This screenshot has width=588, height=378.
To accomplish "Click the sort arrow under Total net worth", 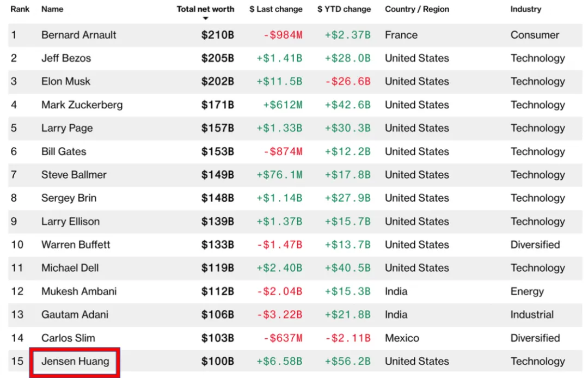I will tap(205, 19).
